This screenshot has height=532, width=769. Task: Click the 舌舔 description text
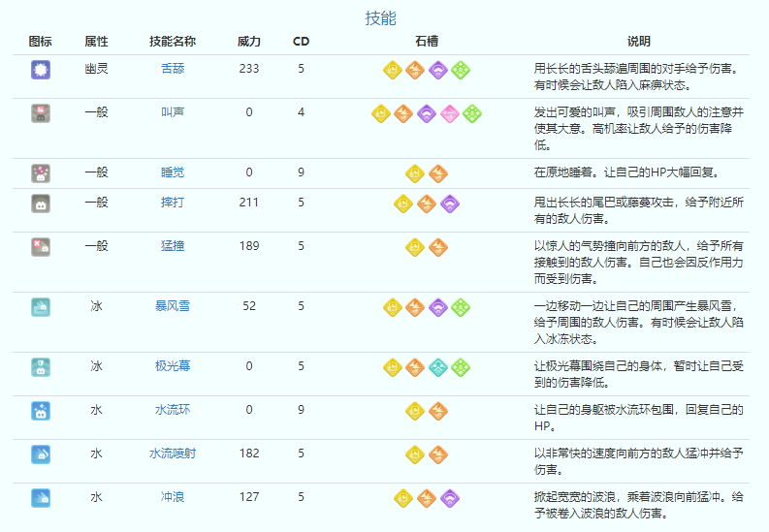[637, 77]
